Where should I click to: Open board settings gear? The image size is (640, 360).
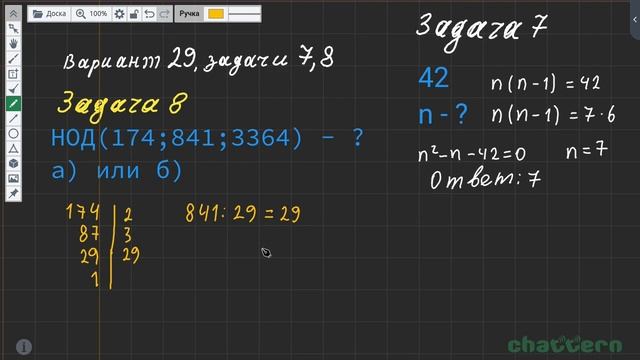(x=119, y=14)
